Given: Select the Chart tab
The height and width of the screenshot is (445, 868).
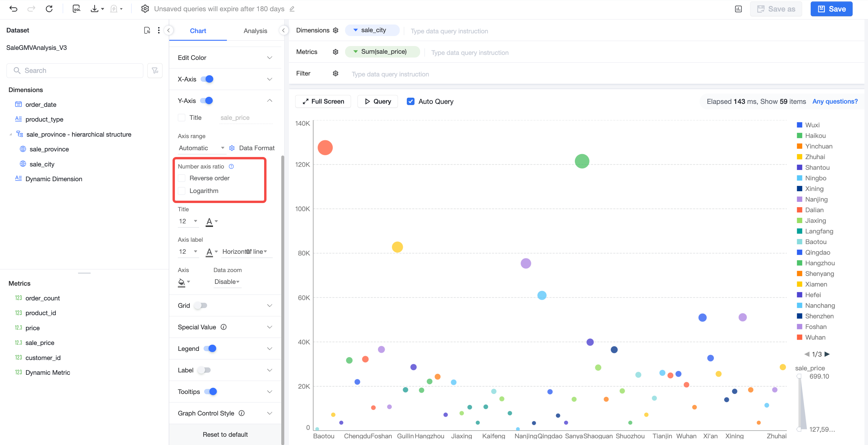Looking at the screenshot, I should pyautogui.click(x=198, y=31).
